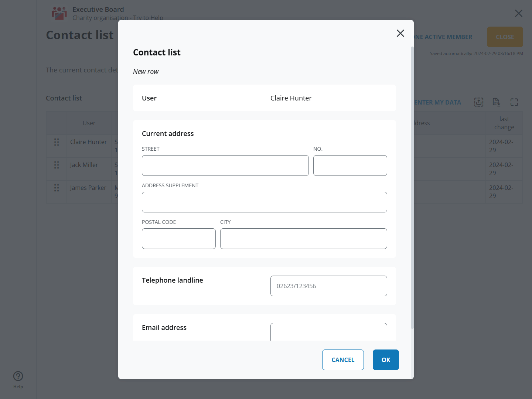Select the Address supplement field
Screen dimensions: 532x399
[x=264, y=202]
